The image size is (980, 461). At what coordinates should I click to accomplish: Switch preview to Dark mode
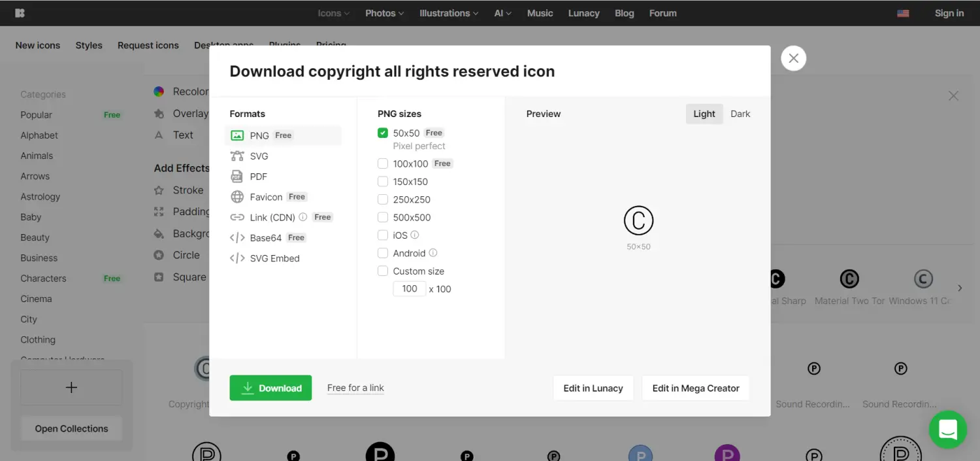pos(740,114)
